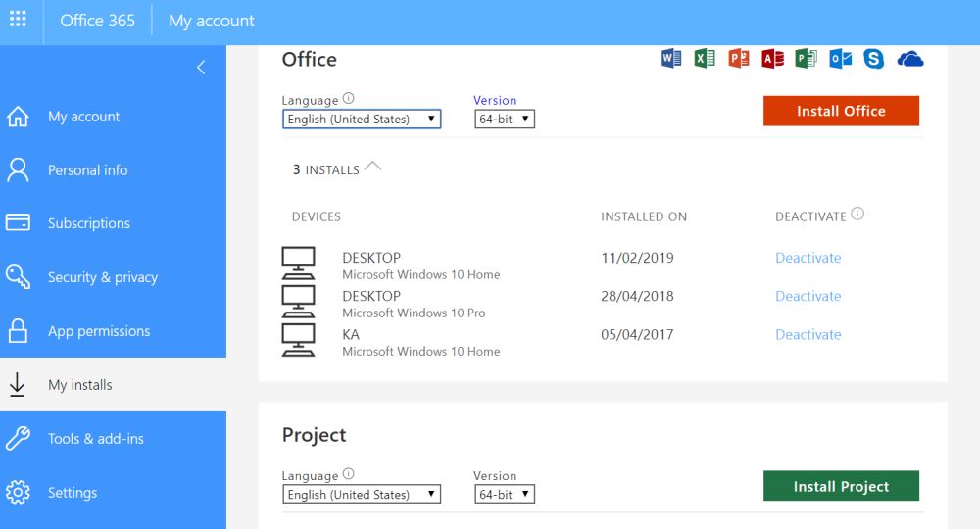Collapse the 3 Installs list
The width and height of the screenshot is (980, 529).
[x=372, y=168]
